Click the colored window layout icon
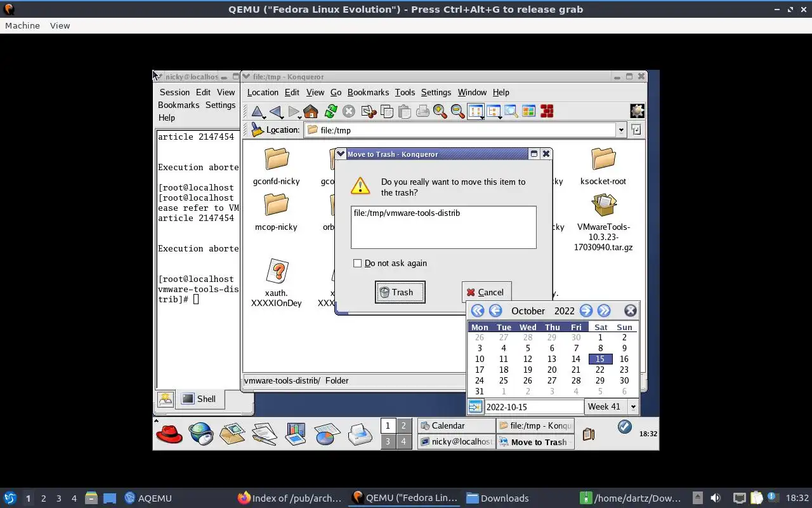This screenshot has height=508, width=812. (x=528, y=112)
